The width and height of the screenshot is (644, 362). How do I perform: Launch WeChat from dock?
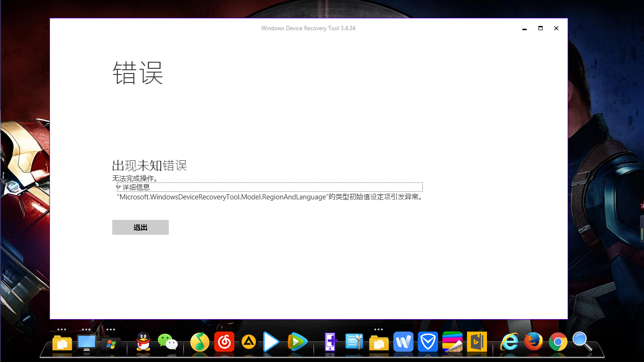pyautogui.click(x=167, y=342)
